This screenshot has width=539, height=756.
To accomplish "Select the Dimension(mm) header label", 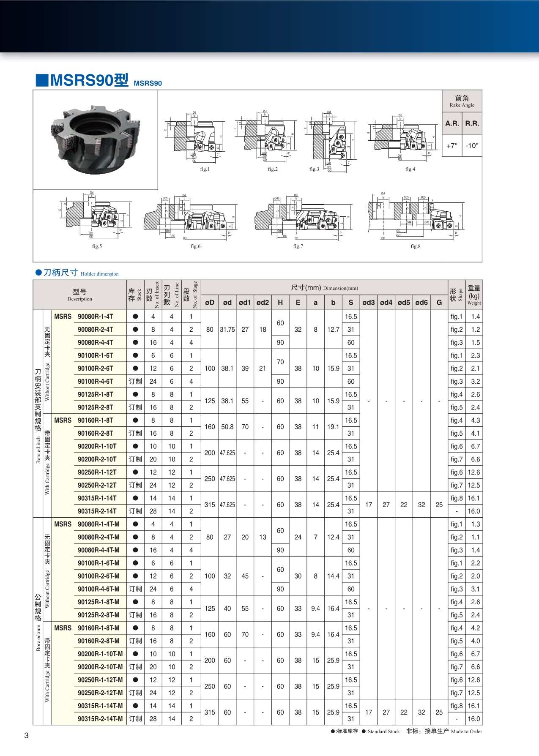I will [324, 288].
